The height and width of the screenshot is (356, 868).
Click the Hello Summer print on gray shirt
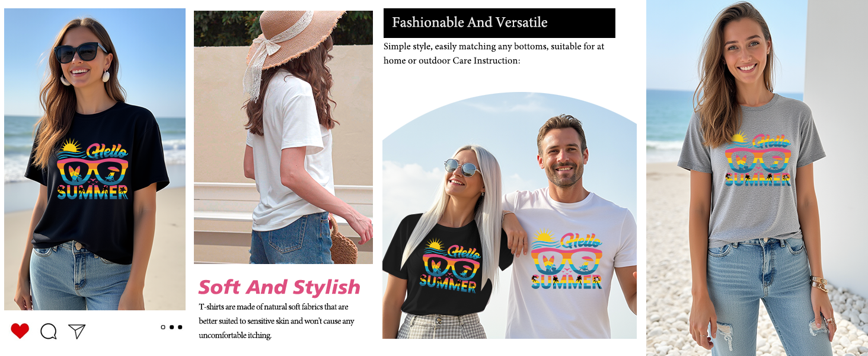(757, 159)
